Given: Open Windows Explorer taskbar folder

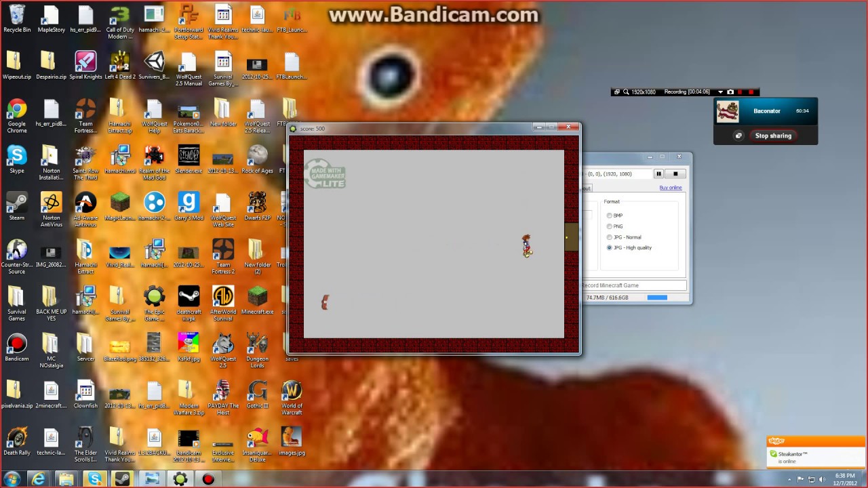Looking at the screenshot, I should point(66,479).
